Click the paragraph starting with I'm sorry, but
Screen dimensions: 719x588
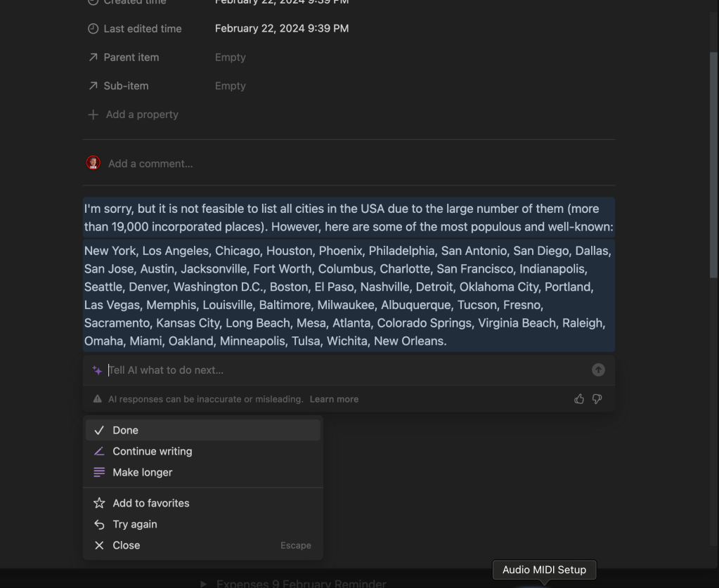(349, 218)
